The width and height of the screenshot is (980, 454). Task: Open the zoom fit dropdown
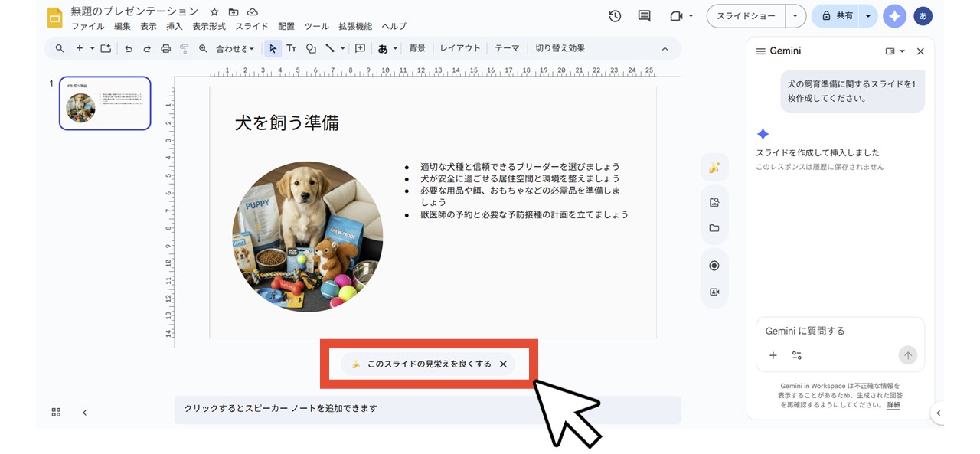click(235, 47)
